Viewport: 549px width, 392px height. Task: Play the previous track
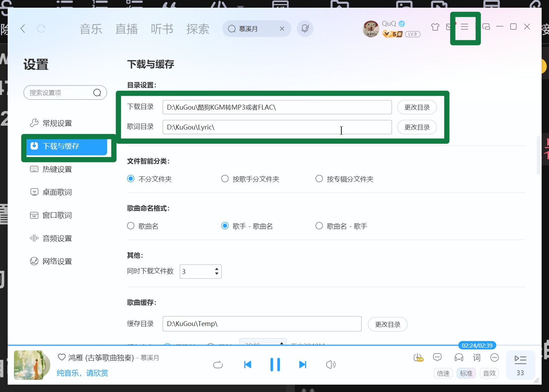tap(248, 365)
